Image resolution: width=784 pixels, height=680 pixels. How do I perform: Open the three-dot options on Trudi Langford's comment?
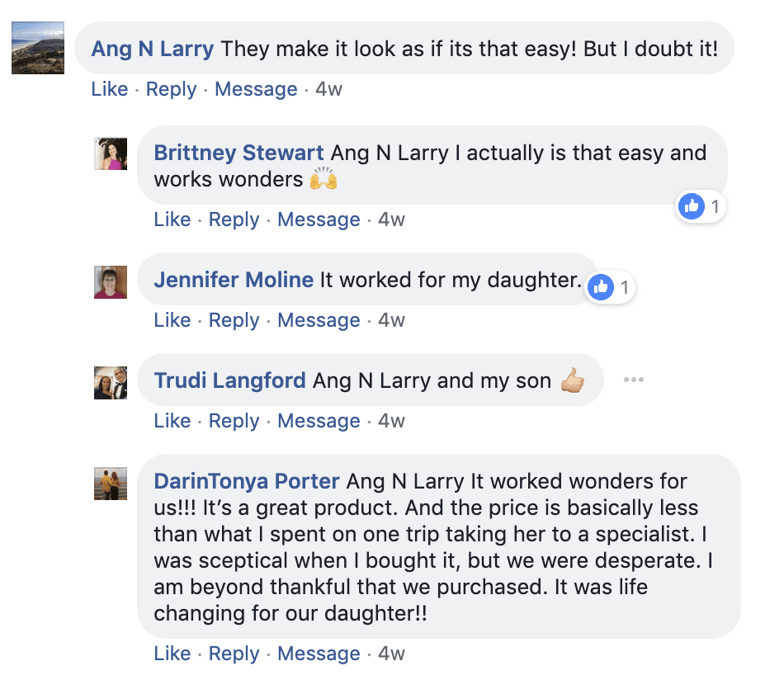click(633, 380)
